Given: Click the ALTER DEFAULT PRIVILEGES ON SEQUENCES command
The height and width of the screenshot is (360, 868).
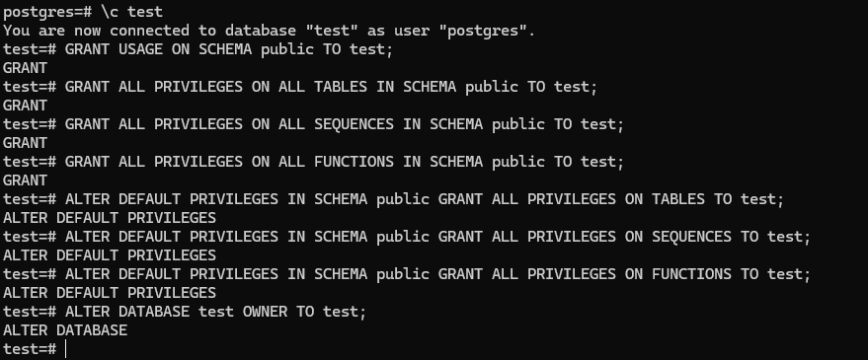Looking at the screenshot, I should 437,237.
